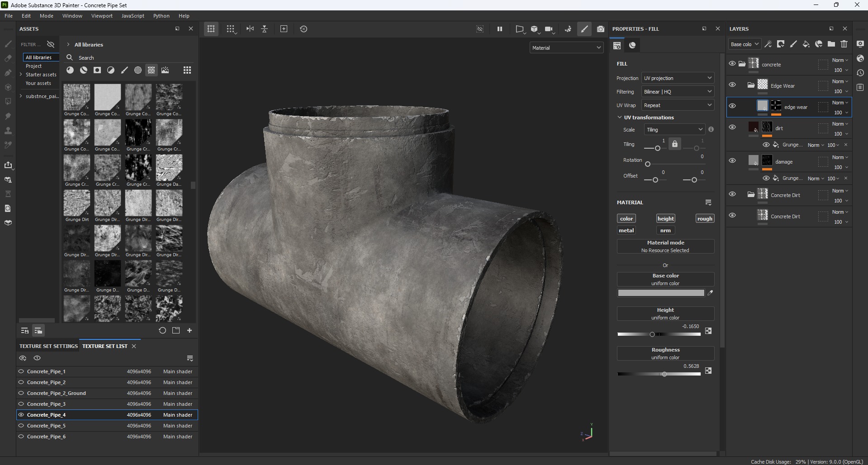The image size is (868, 465).
Task: Open the UV Wrap dropdown
Action: pyautogui.click(x=678, y=105)
